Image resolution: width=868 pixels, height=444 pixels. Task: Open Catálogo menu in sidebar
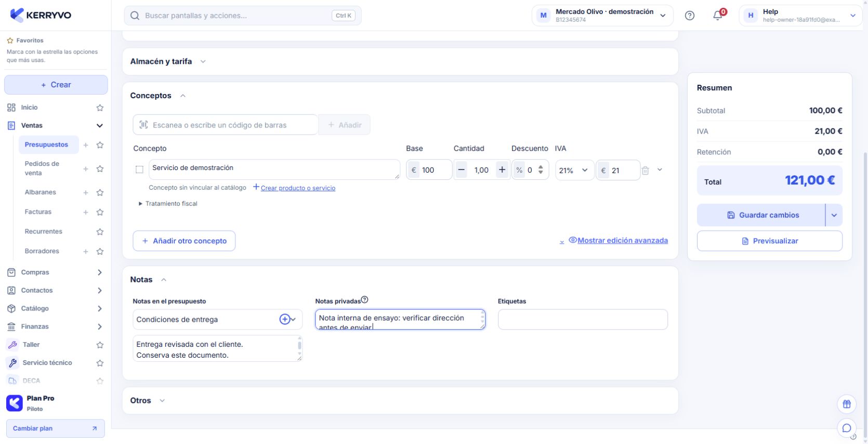(x=56, y=309)
